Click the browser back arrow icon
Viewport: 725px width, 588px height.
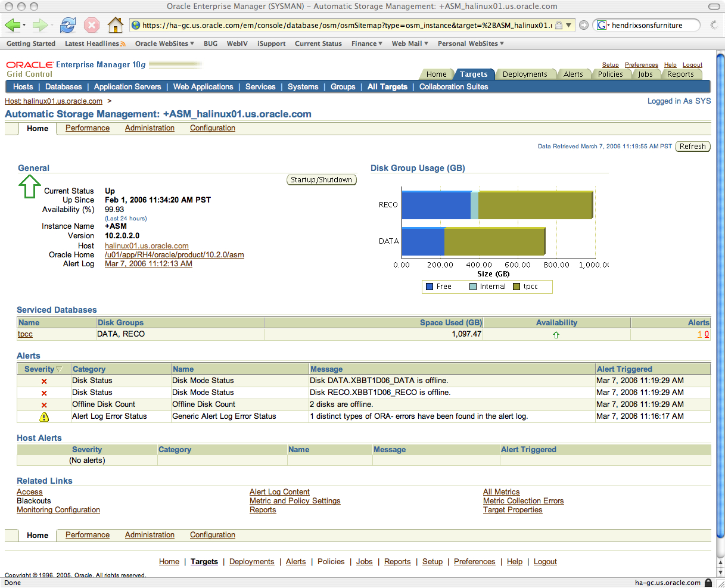13,25
